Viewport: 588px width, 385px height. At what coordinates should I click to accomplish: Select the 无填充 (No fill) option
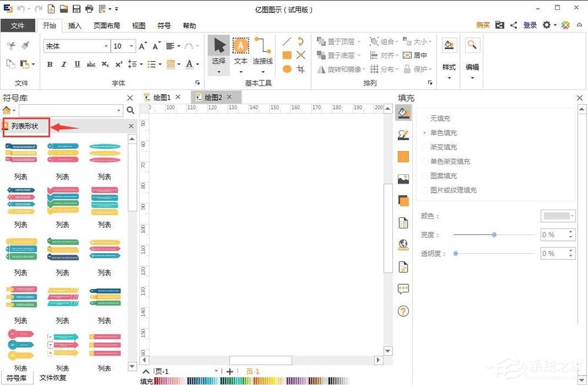(441, 117)
